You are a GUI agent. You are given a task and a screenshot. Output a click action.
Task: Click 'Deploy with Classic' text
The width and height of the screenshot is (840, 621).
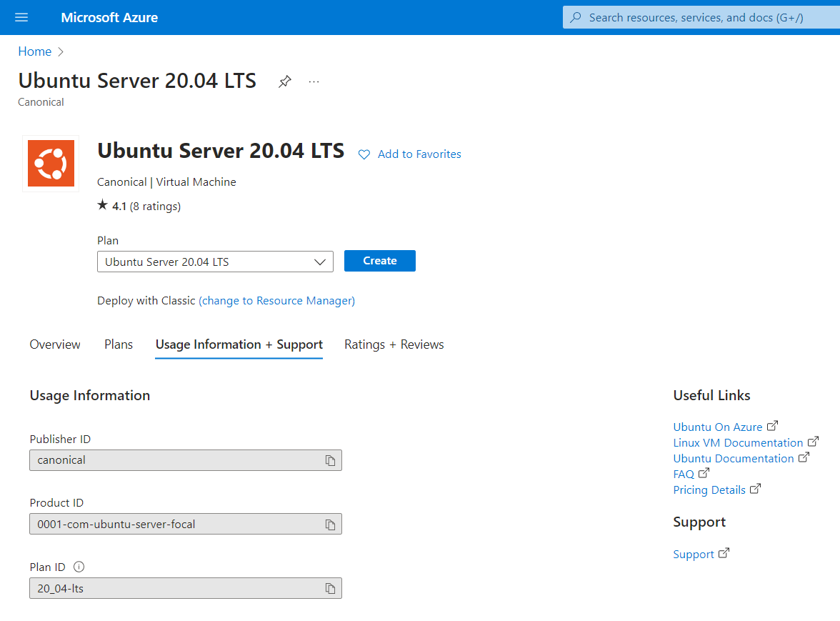click(x=146, y=301)
